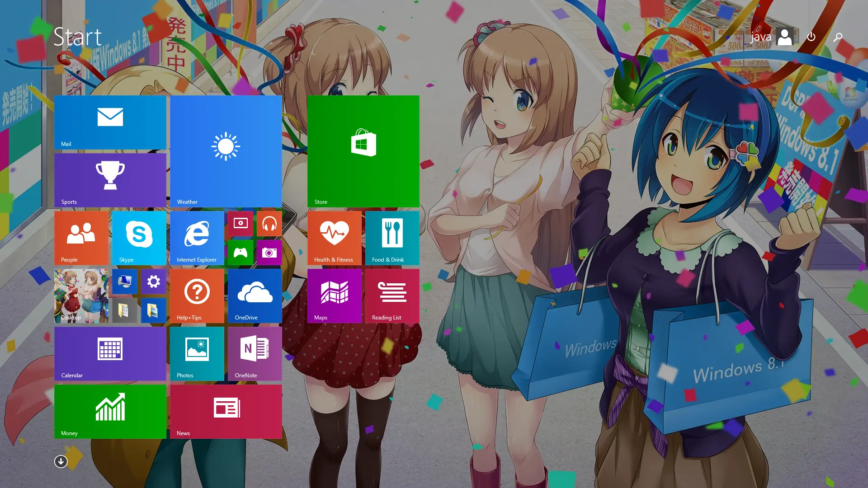Open the Photos tile
This screenshot has width=868, height=488.
197,353
